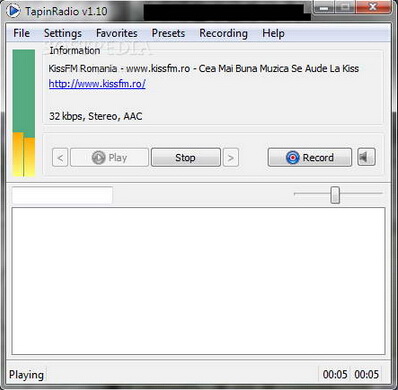Open the Settings menu
This screenshot has height=390, width=398.
click(x=63, y=33)
